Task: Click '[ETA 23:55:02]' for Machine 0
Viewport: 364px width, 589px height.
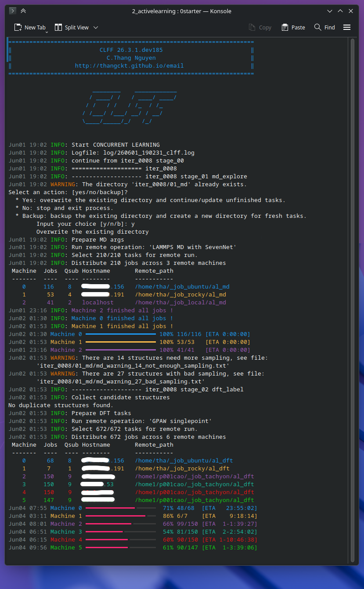Action: point(230,508)
